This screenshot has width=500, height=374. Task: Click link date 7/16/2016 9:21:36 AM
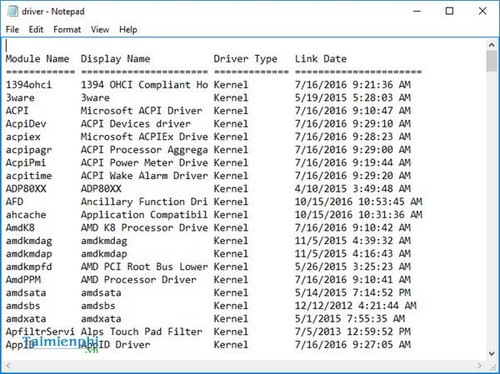(x=353, y=85)
